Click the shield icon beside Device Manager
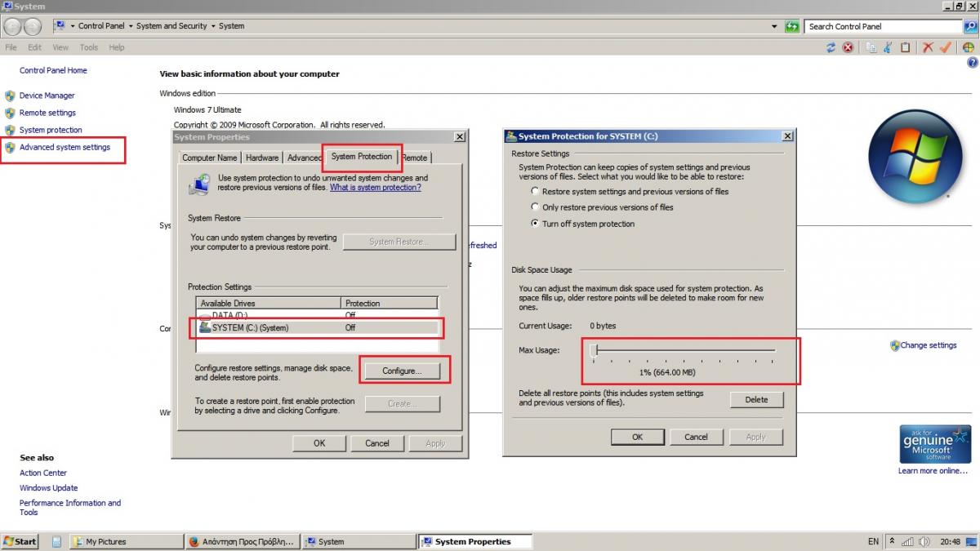 (x=10, y=96)
